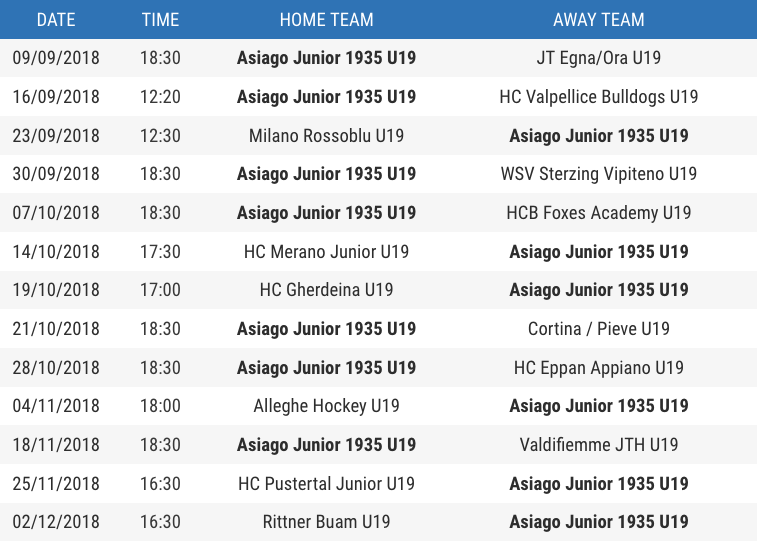Click the DATE column header
The width and height of the screenshot is (757, 548).
tap(56, 20)
